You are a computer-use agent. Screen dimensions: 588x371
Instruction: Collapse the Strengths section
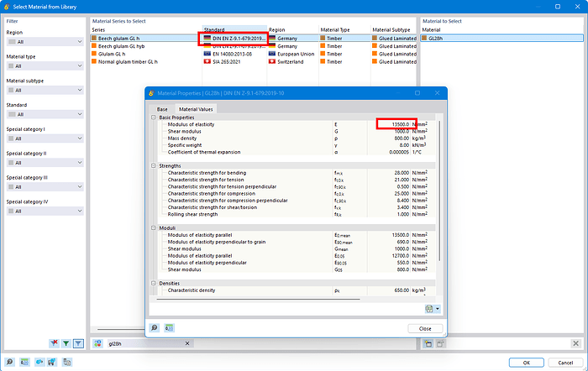[155, 166]
